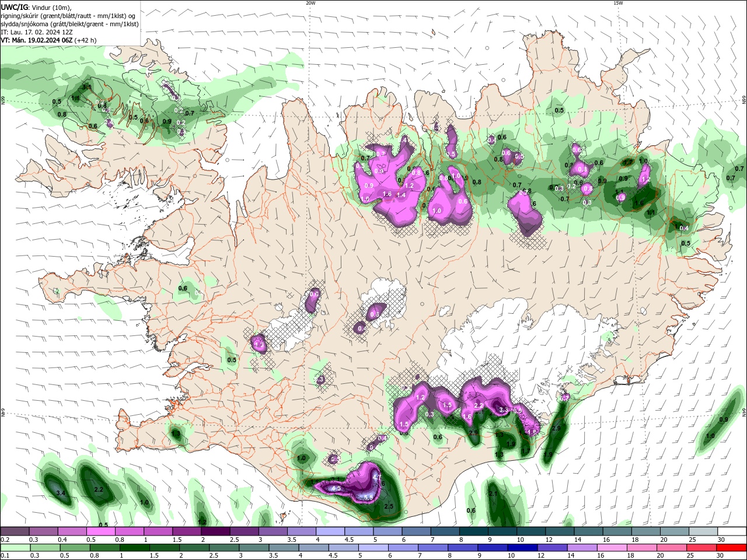Click the bright red legend swatch labeled 30
Image resolution: width=747 pixels, height=560 pixels.
pyautogui.click(x=732, y=548)
